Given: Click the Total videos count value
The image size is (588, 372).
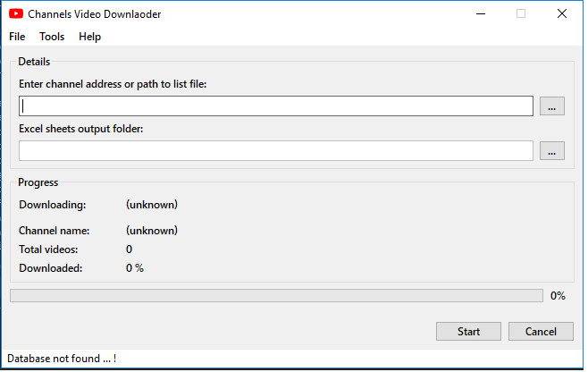Looking at the screenshot, I should tap(129, 249).
